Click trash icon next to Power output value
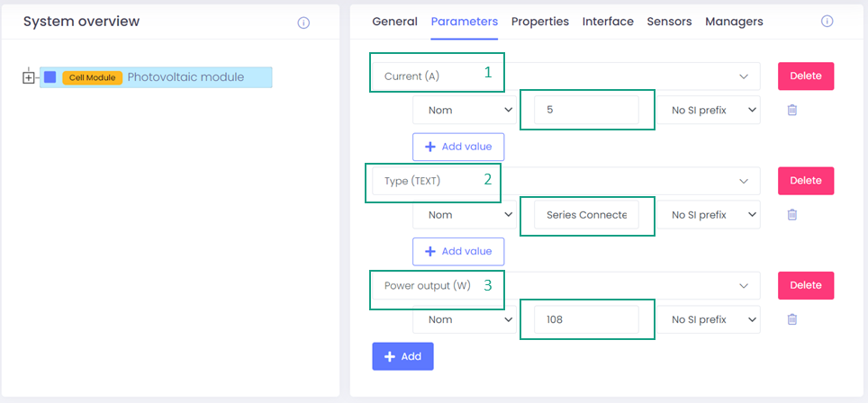 point(792,319)
